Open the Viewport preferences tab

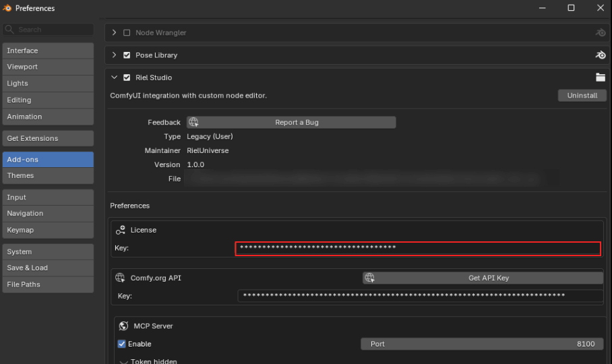[x=48, y=67]
